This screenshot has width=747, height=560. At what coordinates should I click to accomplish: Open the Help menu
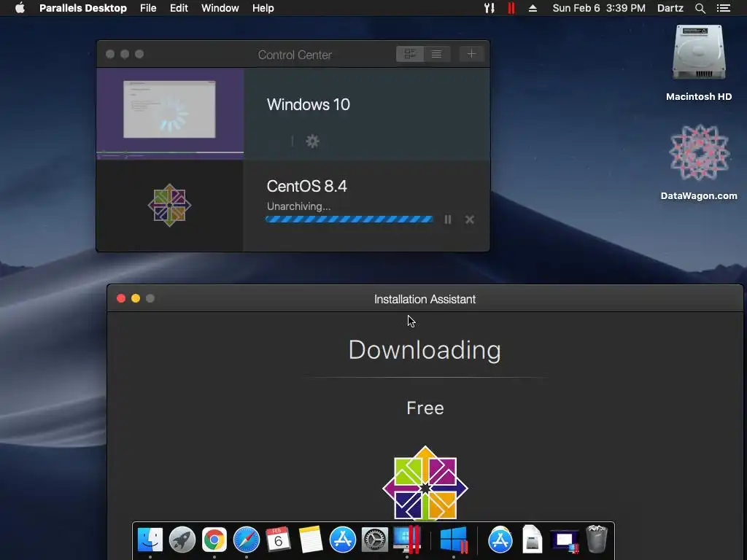tap(263, 8)
